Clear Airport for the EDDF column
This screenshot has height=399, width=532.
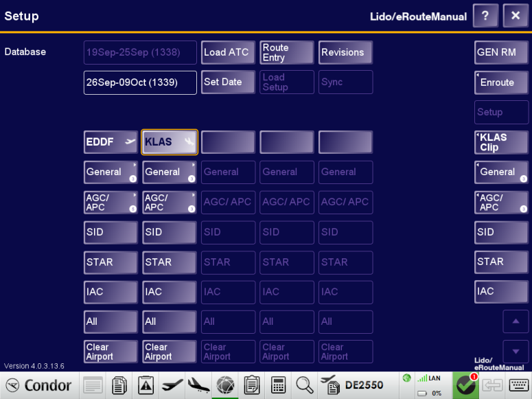[111, 352]
